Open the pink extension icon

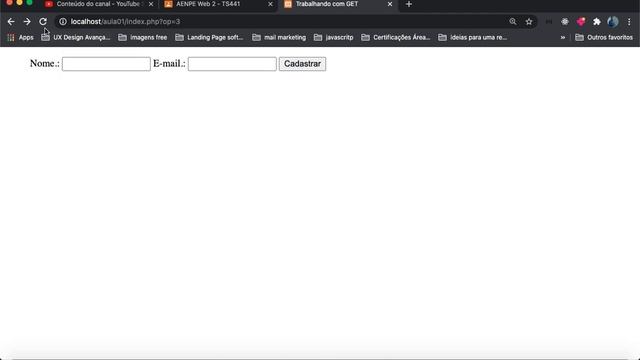pos(581,22)
